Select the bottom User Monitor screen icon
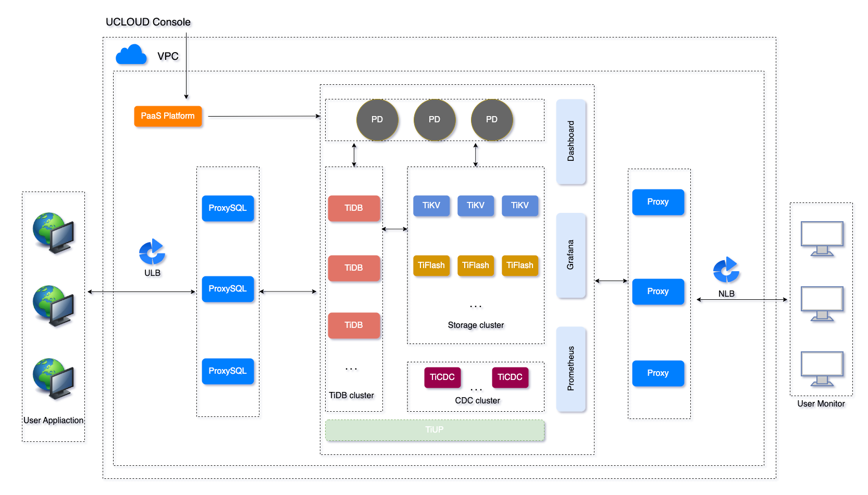 click(822, 369)
